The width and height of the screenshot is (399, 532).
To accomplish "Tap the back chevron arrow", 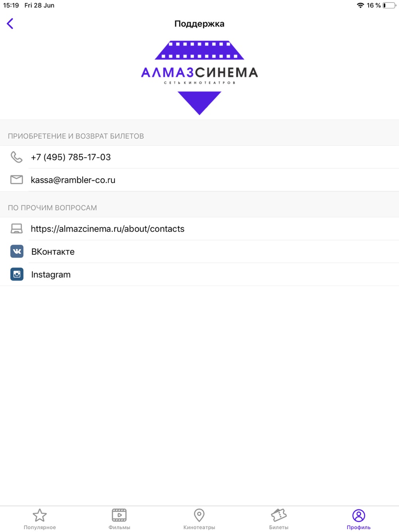I will click(10, 24).
